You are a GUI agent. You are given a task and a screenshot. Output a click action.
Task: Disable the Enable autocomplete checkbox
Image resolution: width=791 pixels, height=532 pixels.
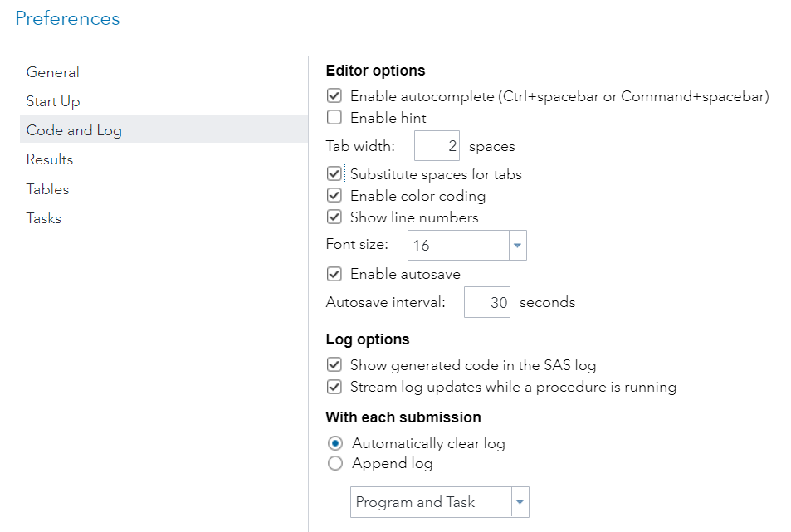(334, 96)
